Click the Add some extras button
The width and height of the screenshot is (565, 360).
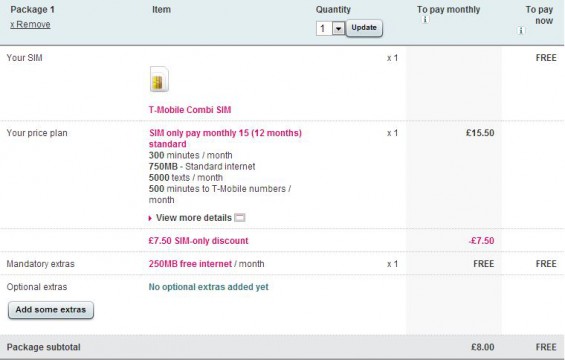tap(51, 310)
